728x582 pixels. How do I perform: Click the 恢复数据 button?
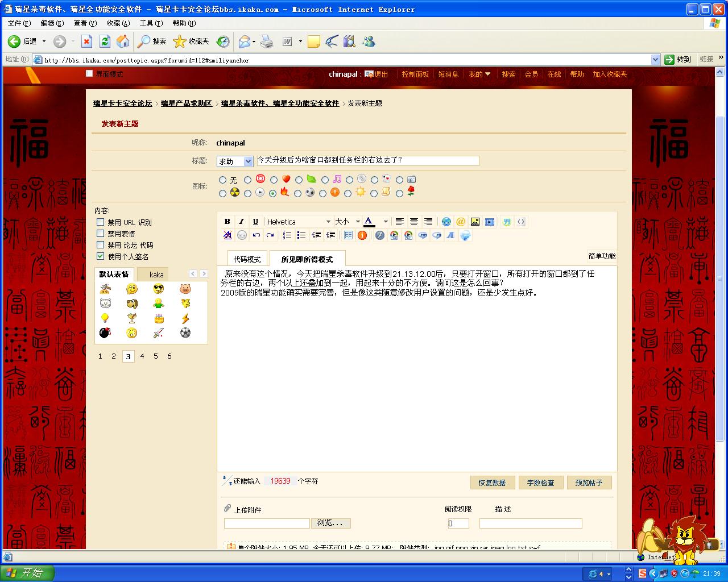click(492, 483)
